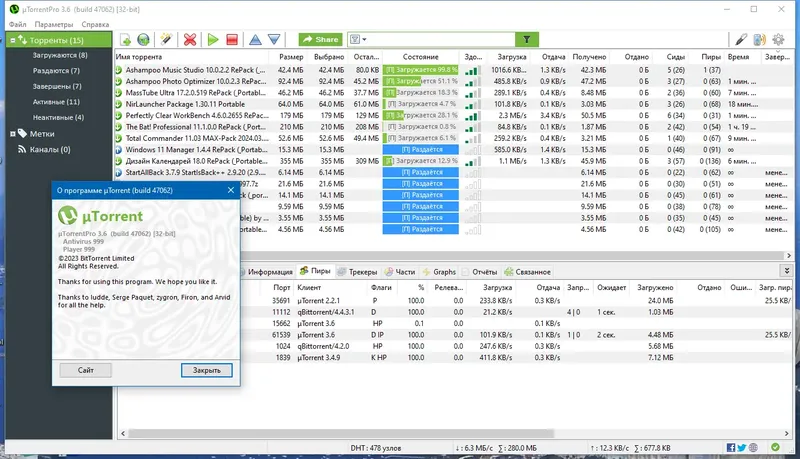
Task: Click the Add Torrent toolbar icon
Action: click(x=125, y=39)
